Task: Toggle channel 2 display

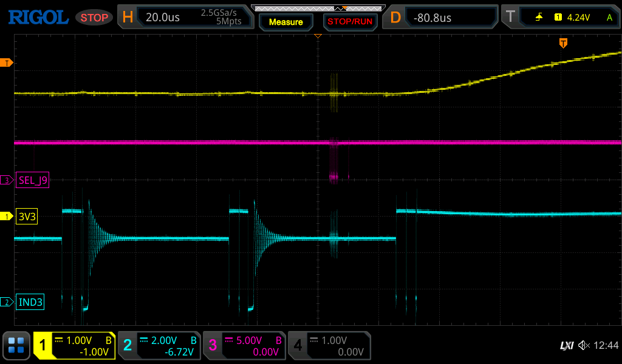Action: (160, 346)
